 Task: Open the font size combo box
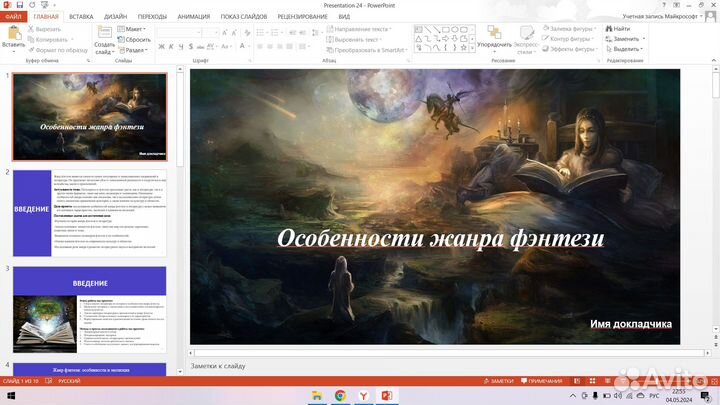(x=210, y=33)
